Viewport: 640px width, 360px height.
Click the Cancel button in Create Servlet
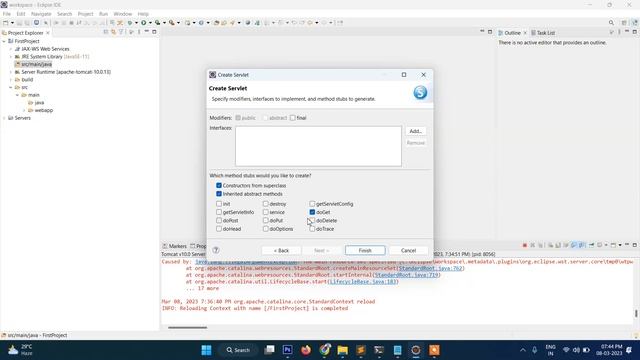coord(408,250)
